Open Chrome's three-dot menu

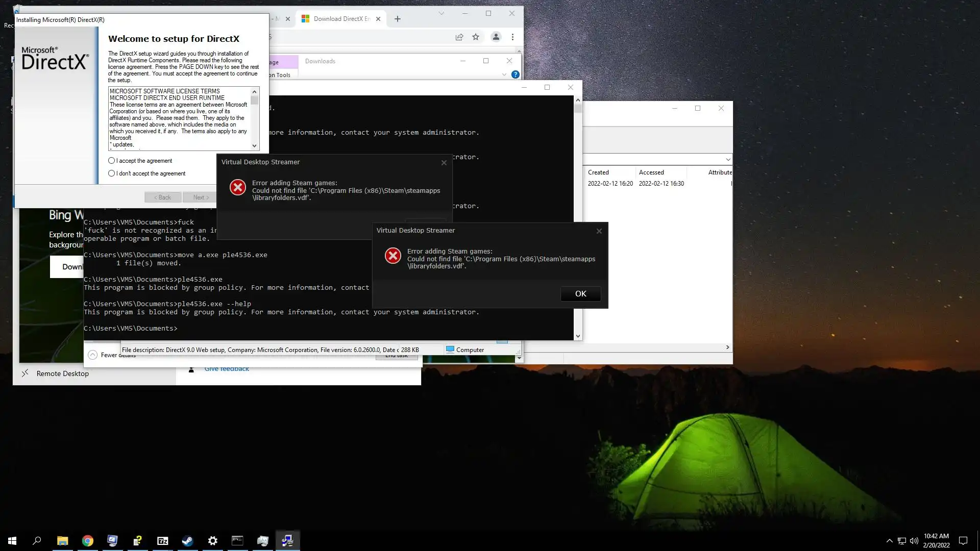click(x=512, y=37)
